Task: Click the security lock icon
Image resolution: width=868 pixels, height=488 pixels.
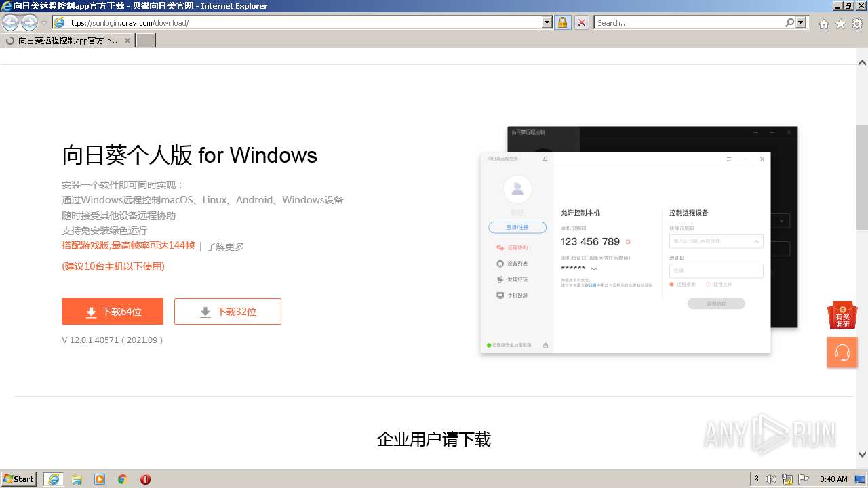Action: coord(562,22)
